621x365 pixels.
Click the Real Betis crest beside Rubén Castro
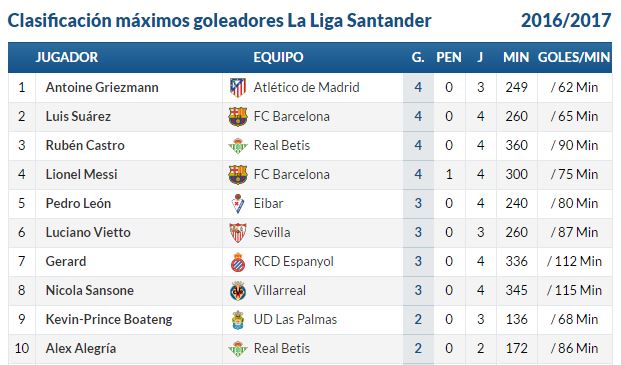point(238,146)
